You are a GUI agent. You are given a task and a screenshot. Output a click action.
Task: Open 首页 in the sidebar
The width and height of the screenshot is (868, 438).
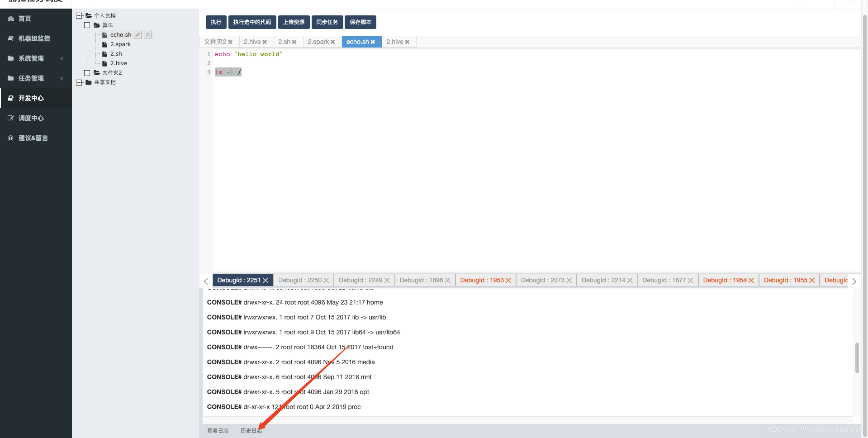click(36, 19)
